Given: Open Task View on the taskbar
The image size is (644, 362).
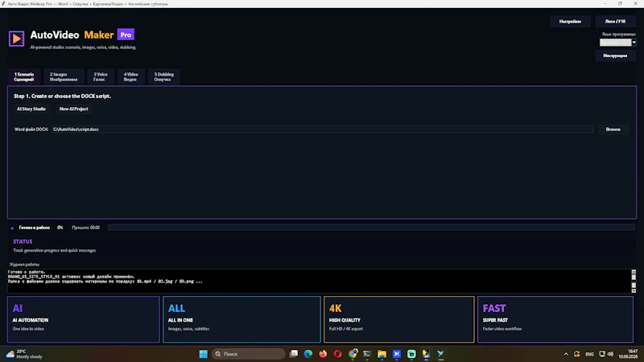Looking at the screenshot, I should pos(293,354).
